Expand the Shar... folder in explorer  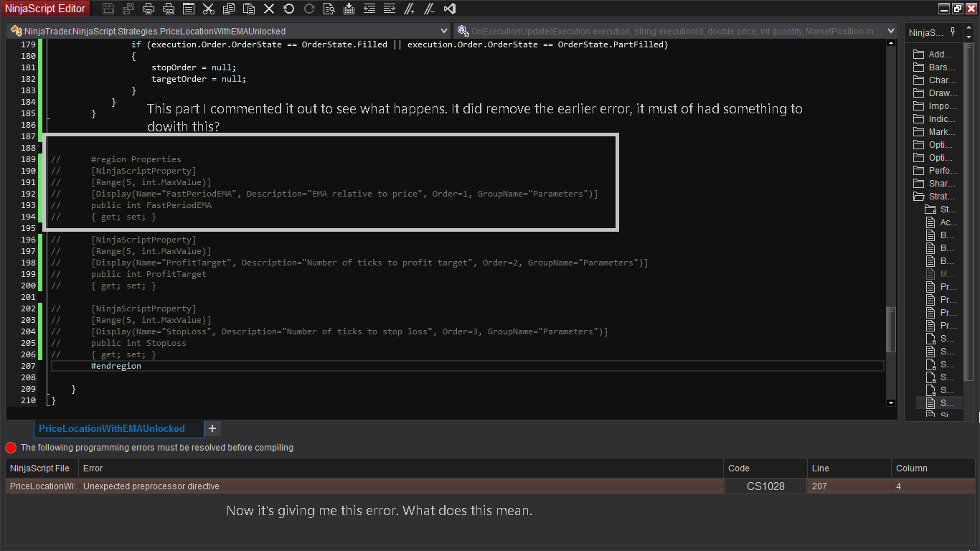point(934,184)
